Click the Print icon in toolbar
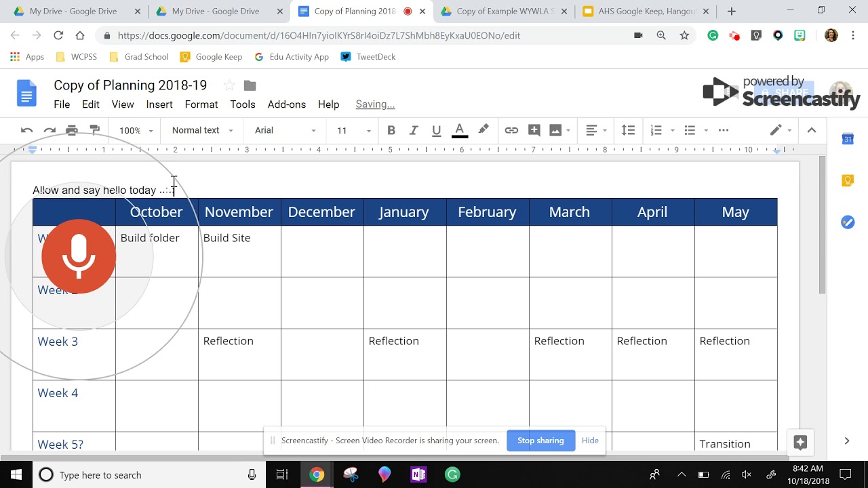 [72, 130]
